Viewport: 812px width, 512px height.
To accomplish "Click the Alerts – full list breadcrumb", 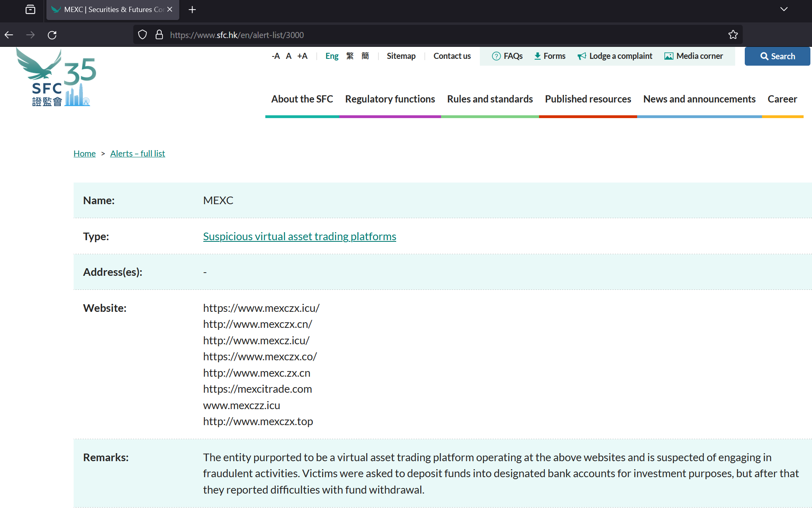I will point(137,153).
